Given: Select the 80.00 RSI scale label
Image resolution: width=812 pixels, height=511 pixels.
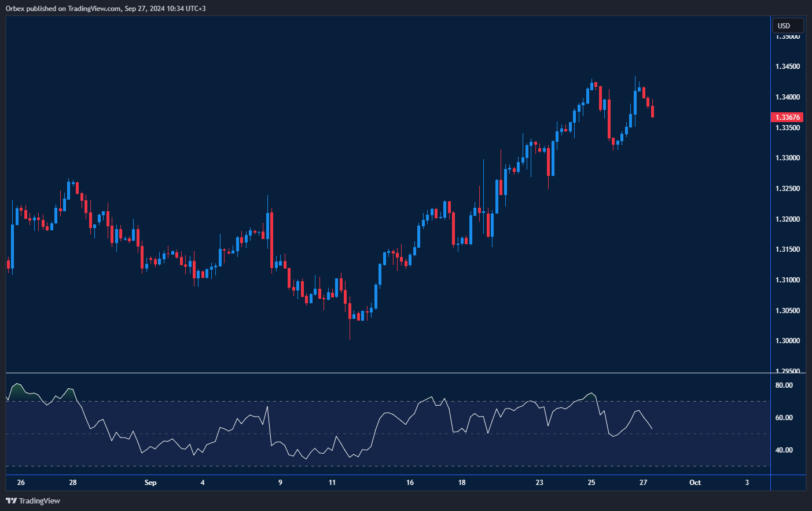Looking at the screenshot, I should click(x=785, y=385).
